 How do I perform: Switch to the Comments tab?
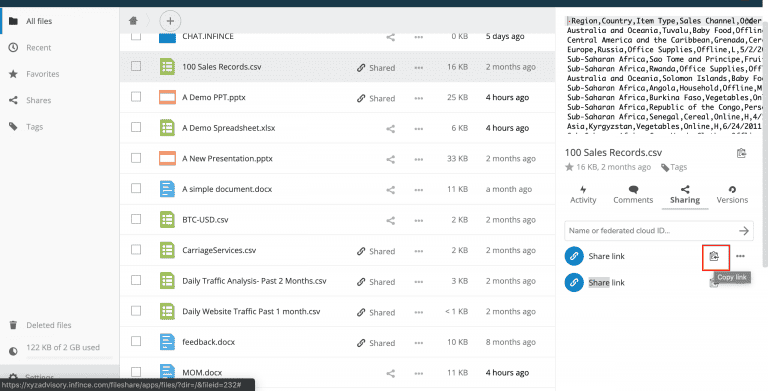click(633, 195)
